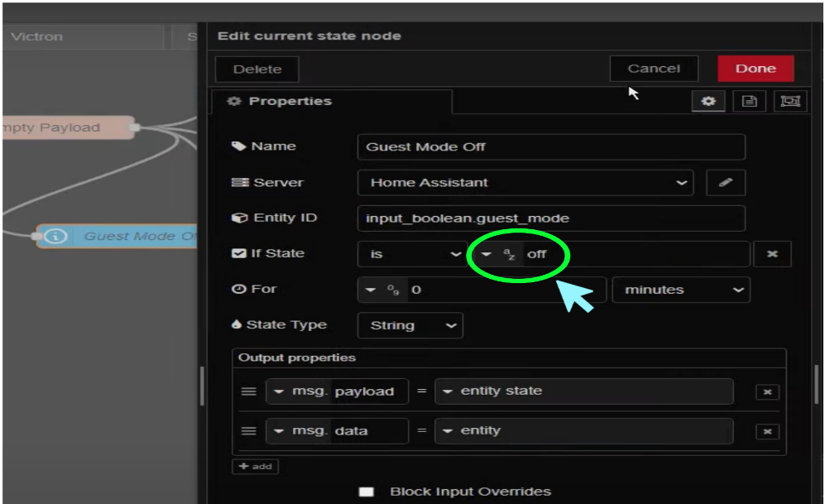Click the Name field 'Guest Mode Off'
The height and width of the screenshot is (504, 825).
(551, 146)
